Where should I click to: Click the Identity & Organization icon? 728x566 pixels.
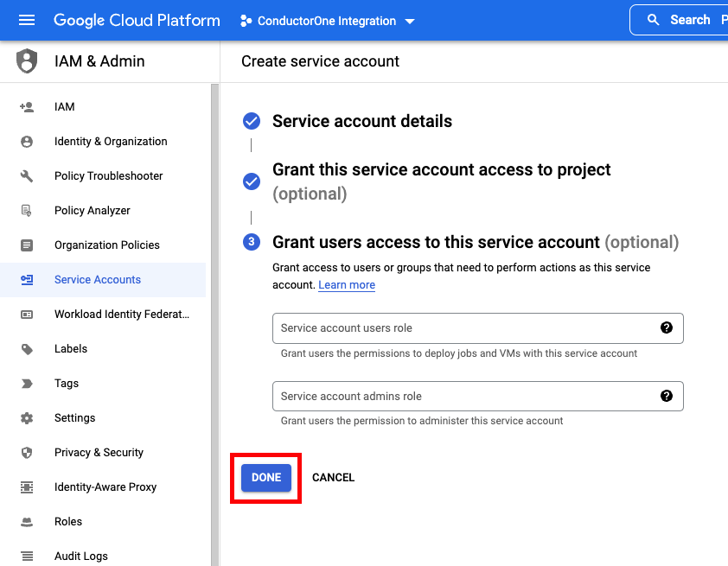tap(27, 142)
